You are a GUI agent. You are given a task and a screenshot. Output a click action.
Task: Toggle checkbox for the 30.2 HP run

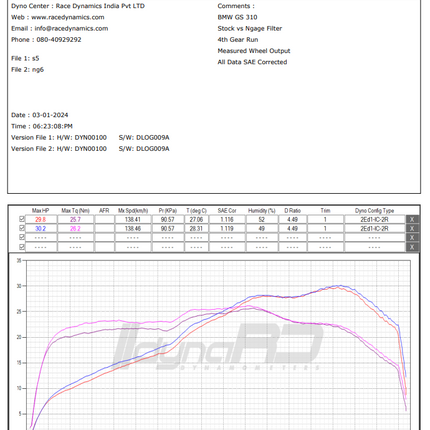[22, 228]
